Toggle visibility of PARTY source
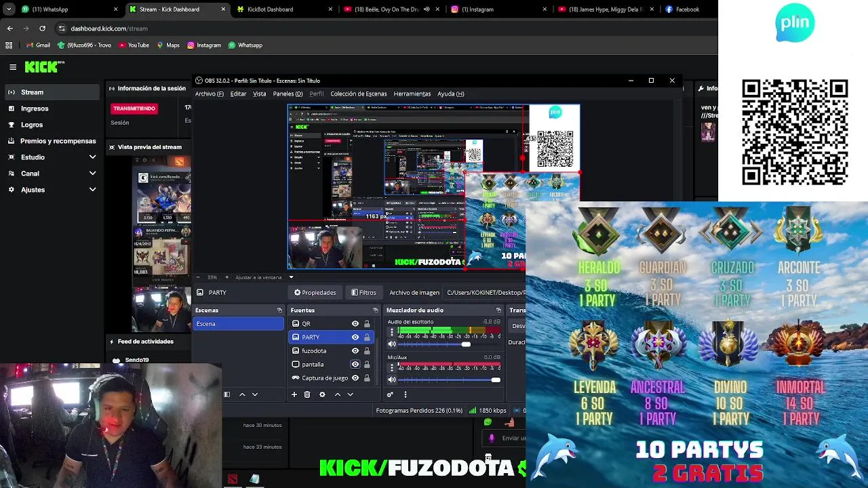The width and height of the screenshot is (868, 488). (355, 338)
